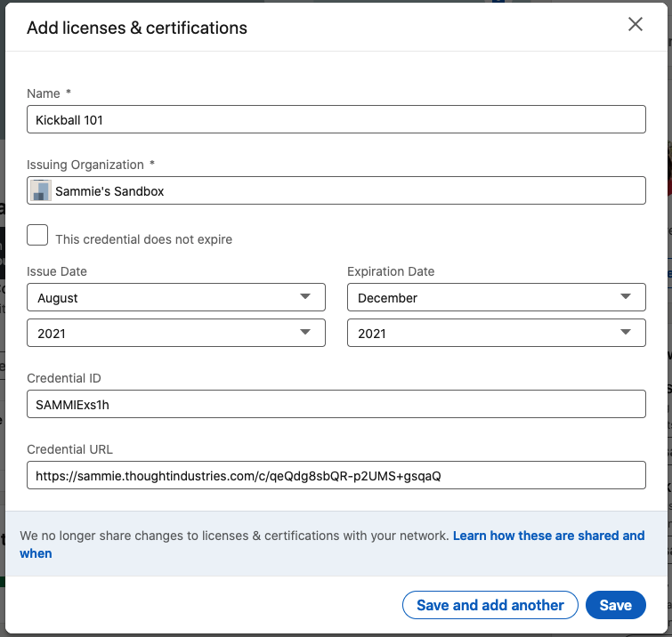672x637 pixels.
Task: Click the blue Save button
Action: (615, 605)
